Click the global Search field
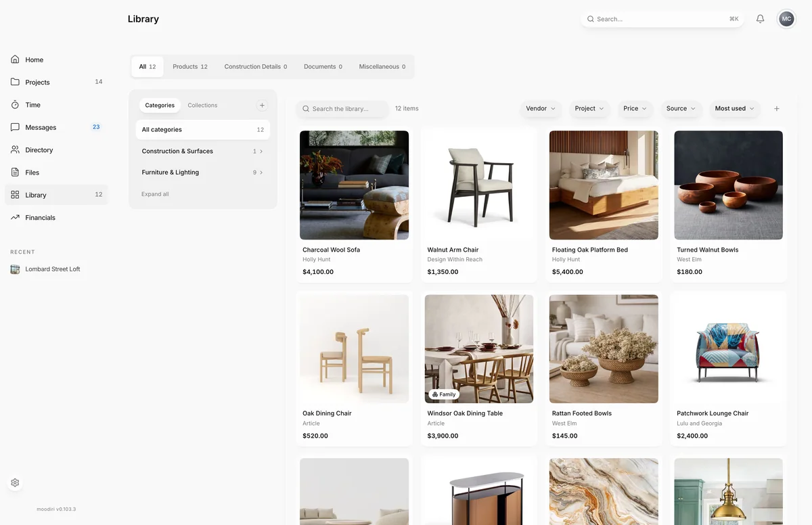Image resolution: width=812 pixels, height=525 pixels. [x=662, y=19]
